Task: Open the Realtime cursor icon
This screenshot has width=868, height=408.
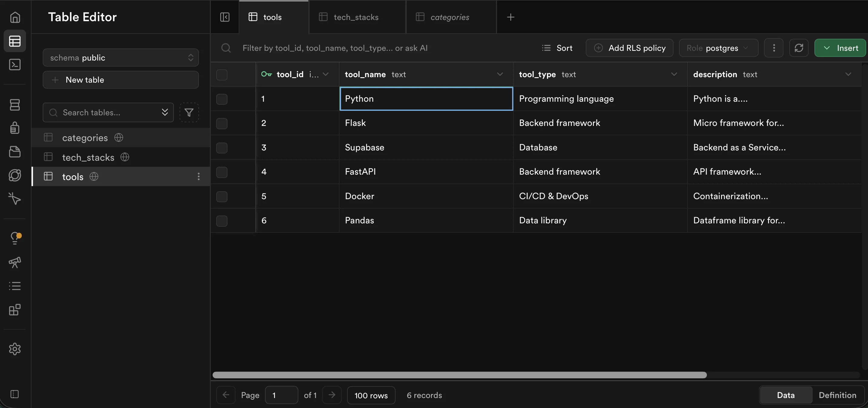Action: pos(15,199)
